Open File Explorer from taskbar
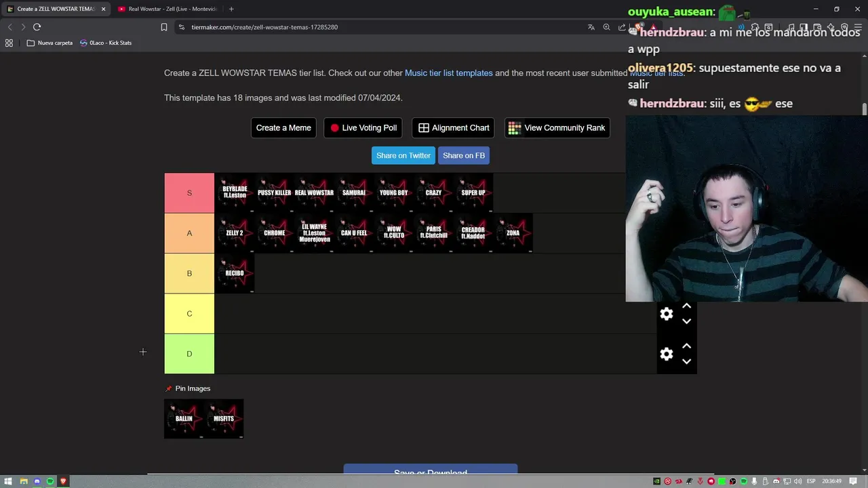Viewport: 868px width, 488px height. 24,481
